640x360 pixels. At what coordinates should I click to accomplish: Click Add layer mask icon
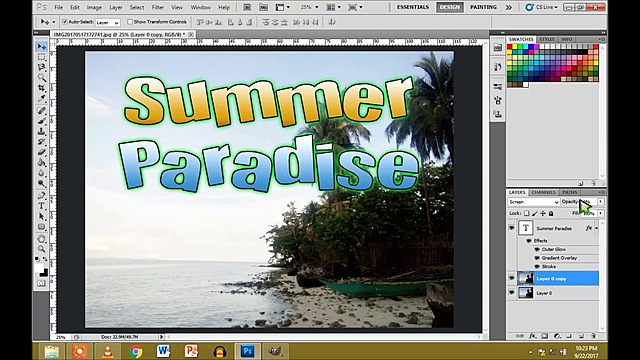[544, 336]
